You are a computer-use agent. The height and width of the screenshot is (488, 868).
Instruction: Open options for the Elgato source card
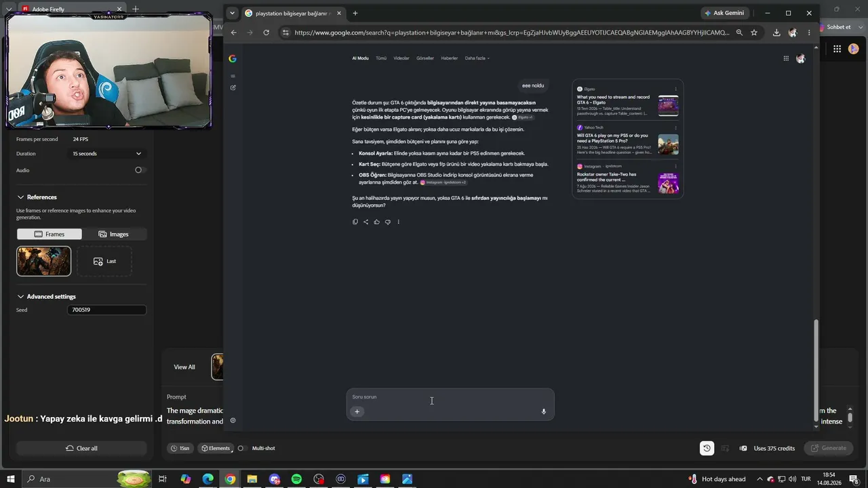(675, 89)
